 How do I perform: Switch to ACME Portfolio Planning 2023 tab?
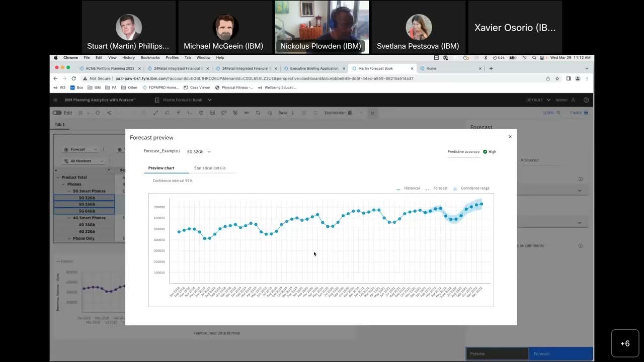(110, 68)
